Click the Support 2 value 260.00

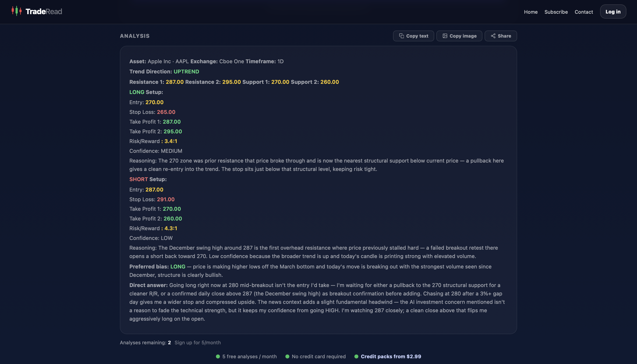(x=330, y=82)
